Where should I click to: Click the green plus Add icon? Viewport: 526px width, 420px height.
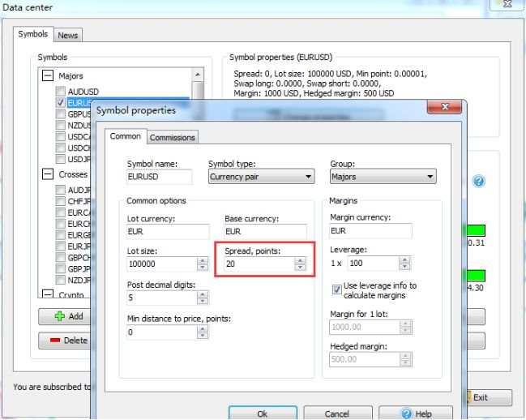coord(60,316)
